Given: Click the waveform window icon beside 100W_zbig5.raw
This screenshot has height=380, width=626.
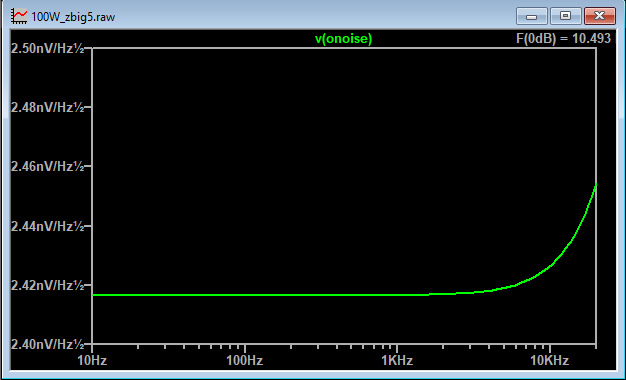Looking at the screenshot, I should [20, 16].
